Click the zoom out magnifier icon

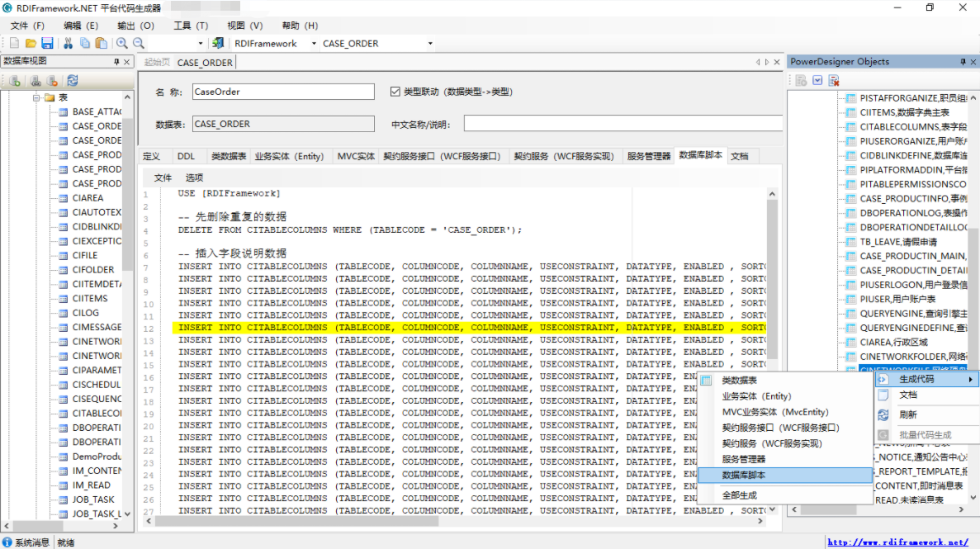pos(139,44)
